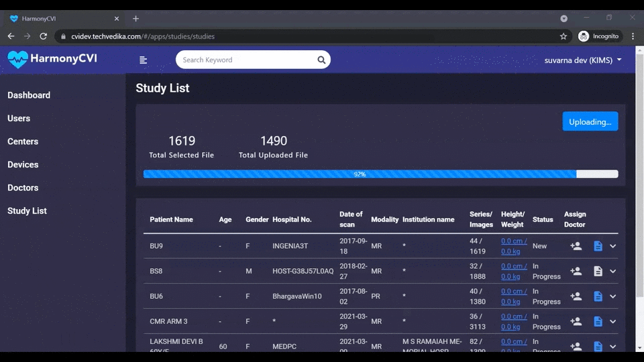Open the suvarna dev (KIMS) user dropdown

pyautogui.click(x=583, y=60)
